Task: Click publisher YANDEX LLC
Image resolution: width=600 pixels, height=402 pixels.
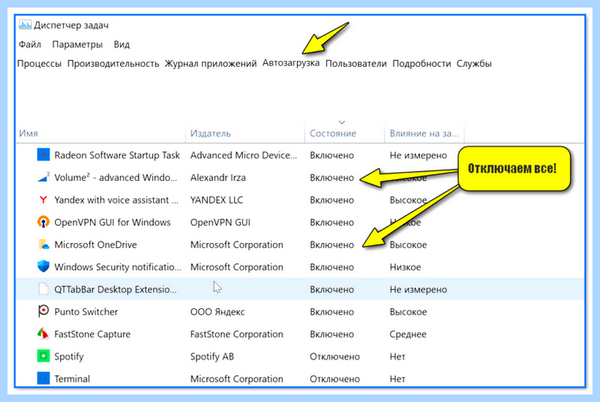Action: tap(216, 200)
